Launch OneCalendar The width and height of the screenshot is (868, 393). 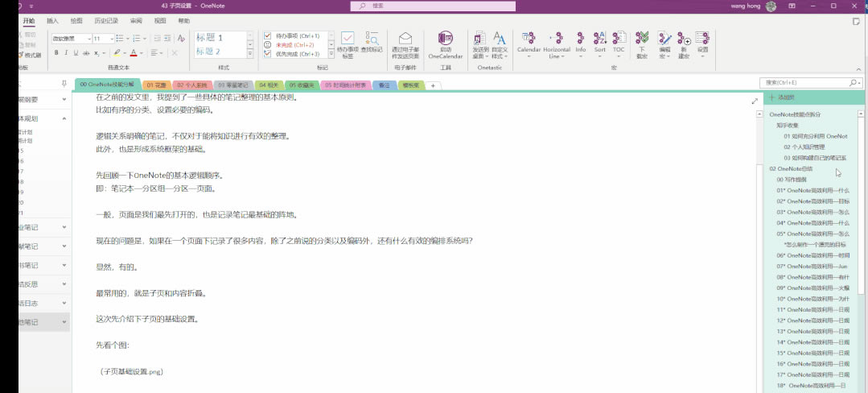coord(446,45)
